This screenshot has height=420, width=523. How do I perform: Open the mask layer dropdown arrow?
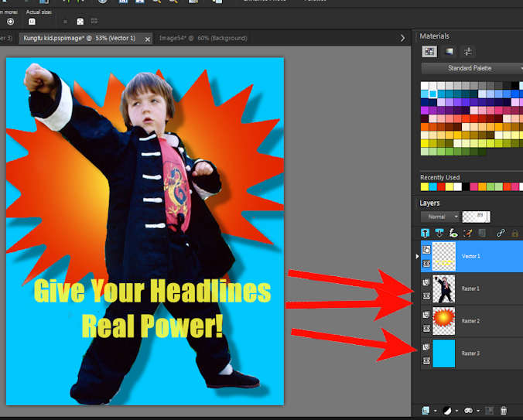(x=478, y=411)
